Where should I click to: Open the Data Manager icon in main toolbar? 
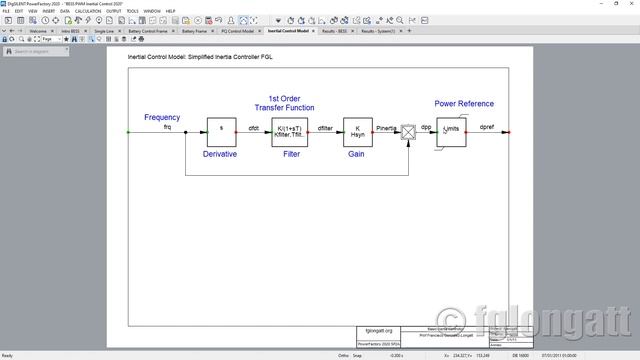(8, 20)
